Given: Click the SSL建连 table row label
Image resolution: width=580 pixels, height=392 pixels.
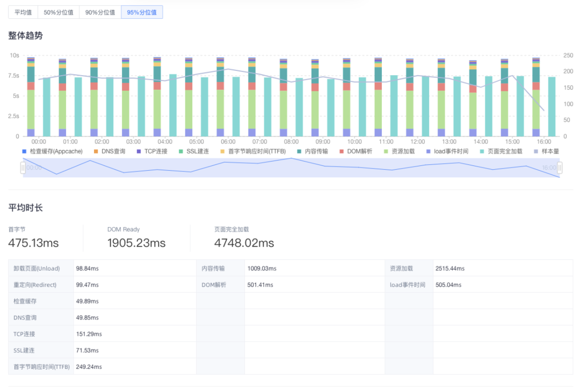Looking at the screenshot, I should (24, 350).
